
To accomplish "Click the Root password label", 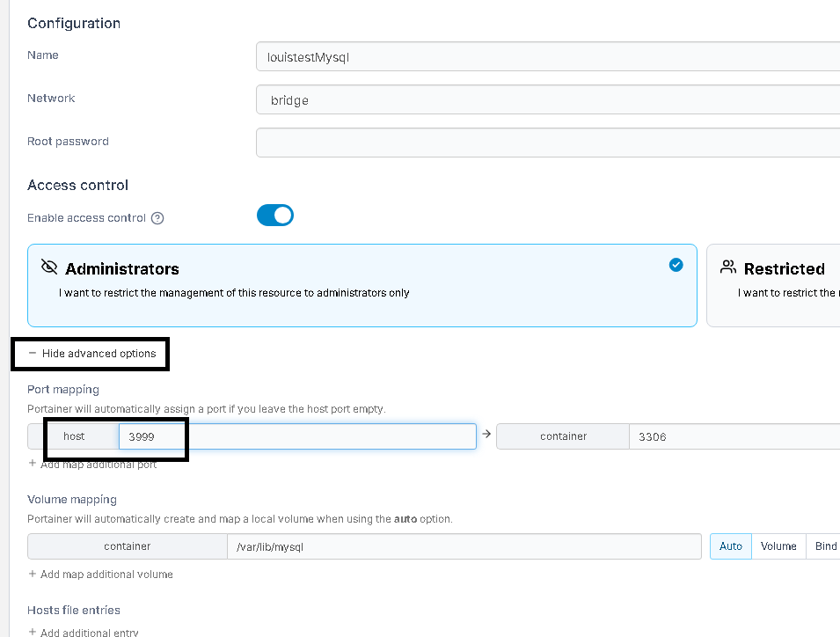I will tap(68, 142).
